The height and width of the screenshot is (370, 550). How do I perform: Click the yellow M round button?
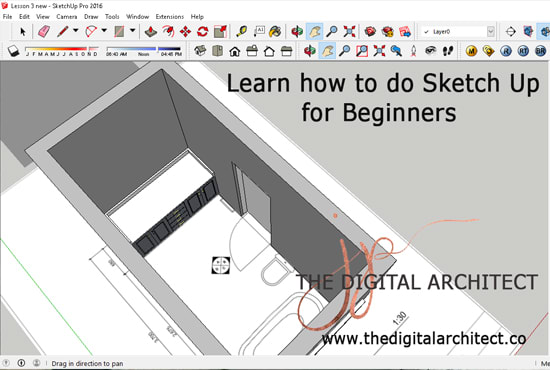[471, 51]
